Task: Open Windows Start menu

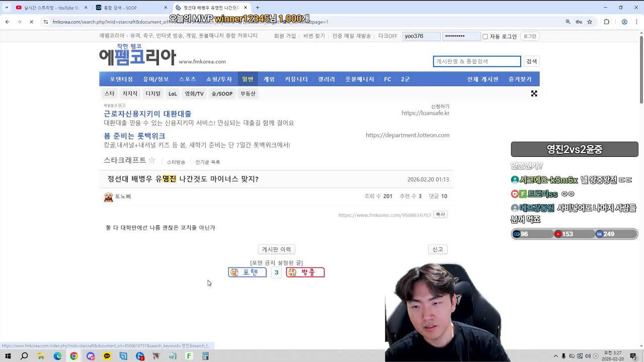Action: (8, 356)
